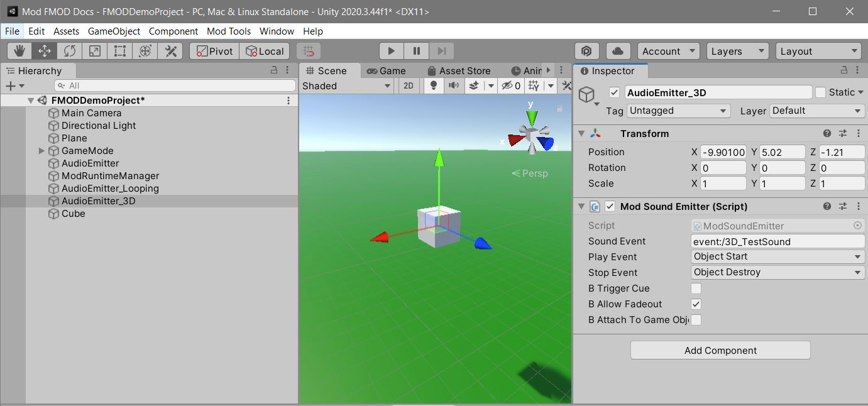Open the Layer dropdown in the Inspector

[x=816, y=111]
